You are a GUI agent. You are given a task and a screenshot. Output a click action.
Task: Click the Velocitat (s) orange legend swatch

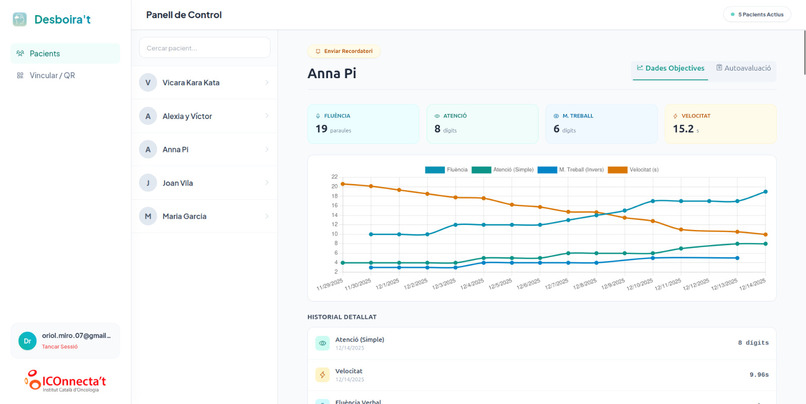617,170
